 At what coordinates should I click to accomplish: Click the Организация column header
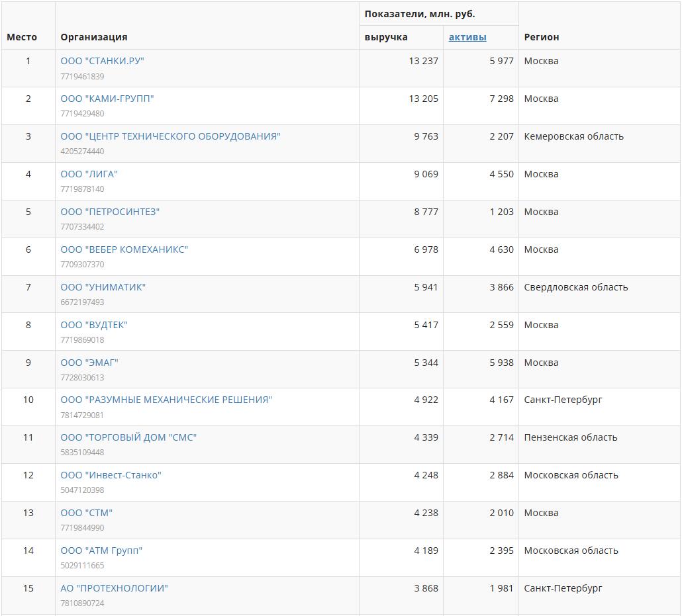pyautogui.click(x=93, y=37)
